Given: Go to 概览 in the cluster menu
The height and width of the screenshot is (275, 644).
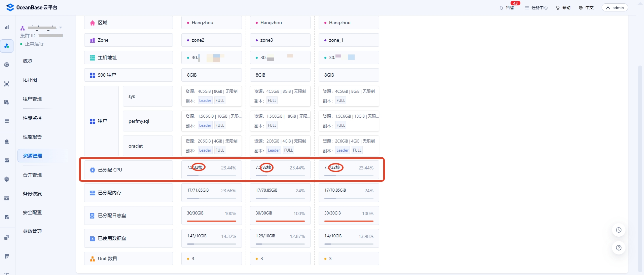Looking at the screenshot, I should click(x=28, y=61).
